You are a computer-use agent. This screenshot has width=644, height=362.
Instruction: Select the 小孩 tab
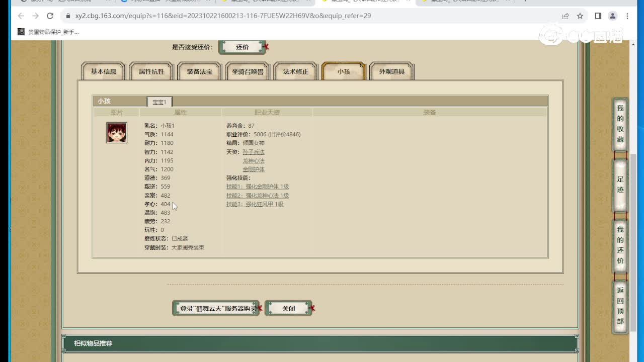(344, 71)
